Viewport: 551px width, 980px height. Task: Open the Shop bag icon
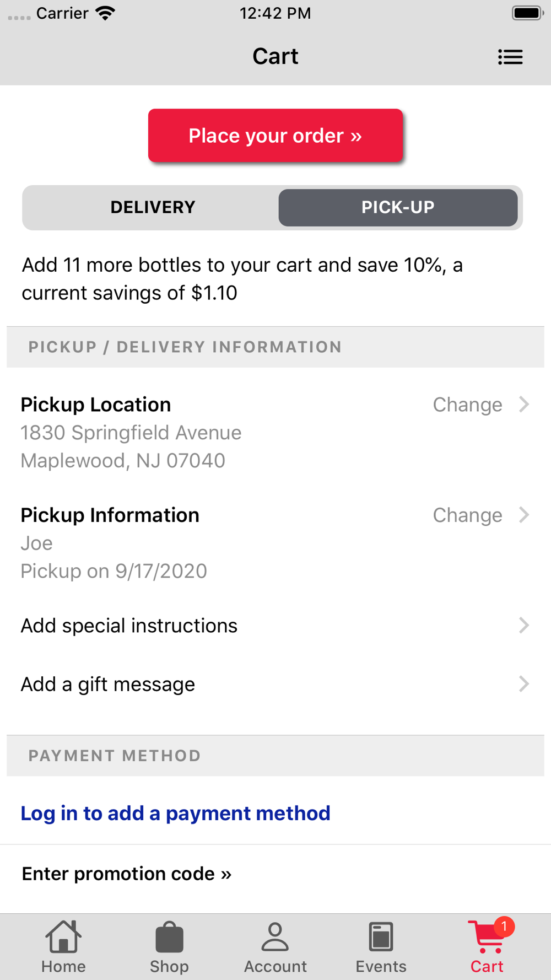[x=169, y=937]
